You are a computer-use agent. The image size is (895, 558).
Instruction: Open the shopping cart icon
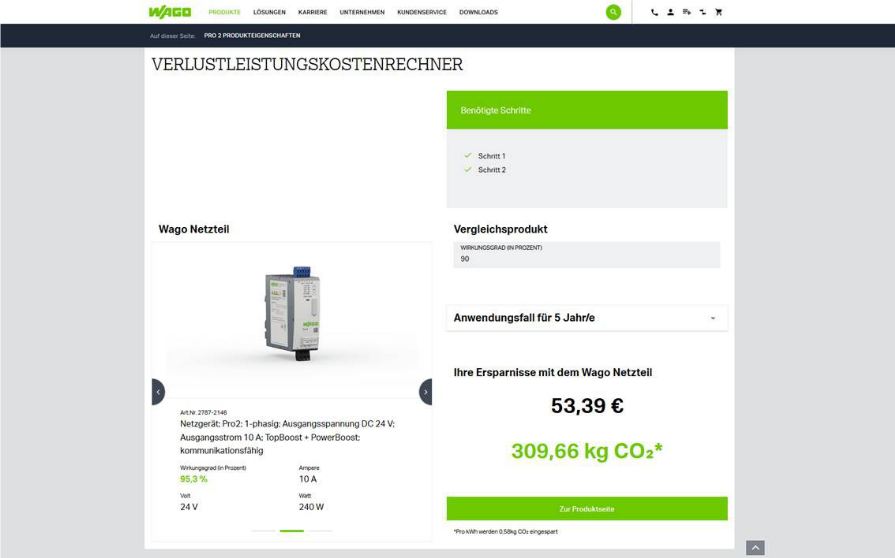click(x=718, y=12)
